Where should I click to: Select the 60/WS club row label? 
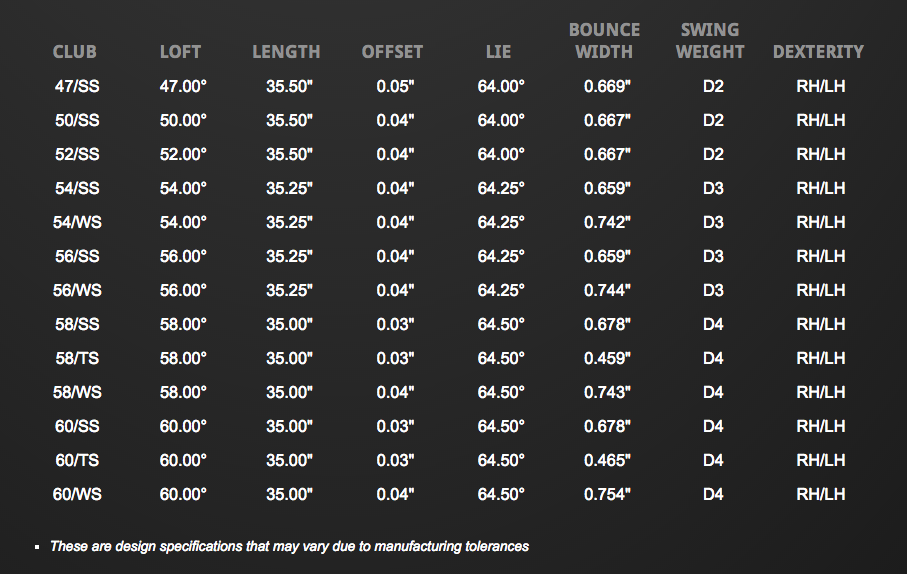click(77, 494)
